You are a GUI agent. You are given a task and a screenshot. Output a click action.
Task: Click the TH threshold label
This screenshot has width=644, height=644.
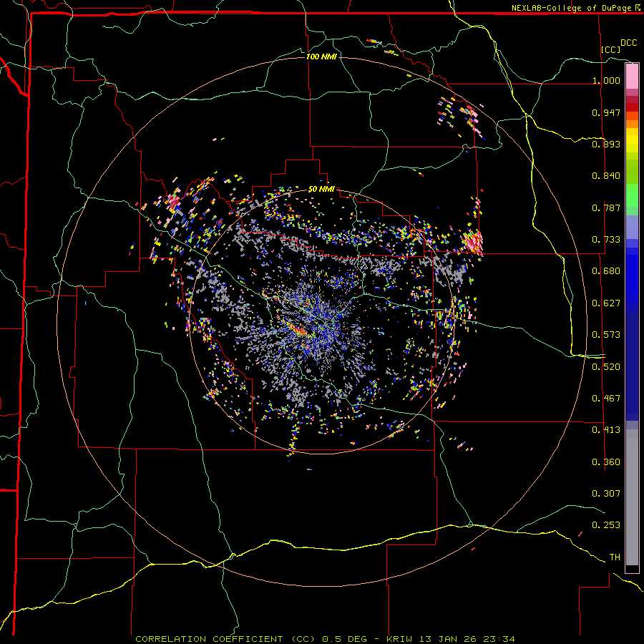615,557
